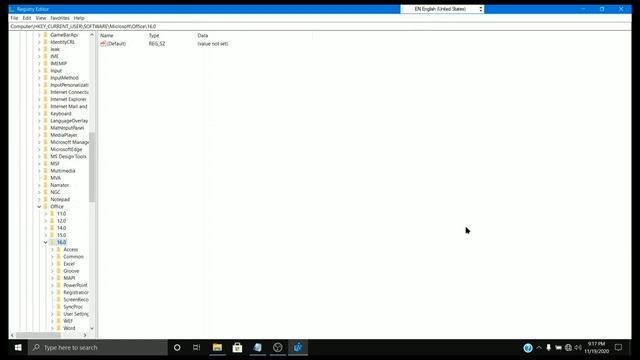Collapse the 16.0 key
This screenshot has width=640, height=360.
point(46,242)
